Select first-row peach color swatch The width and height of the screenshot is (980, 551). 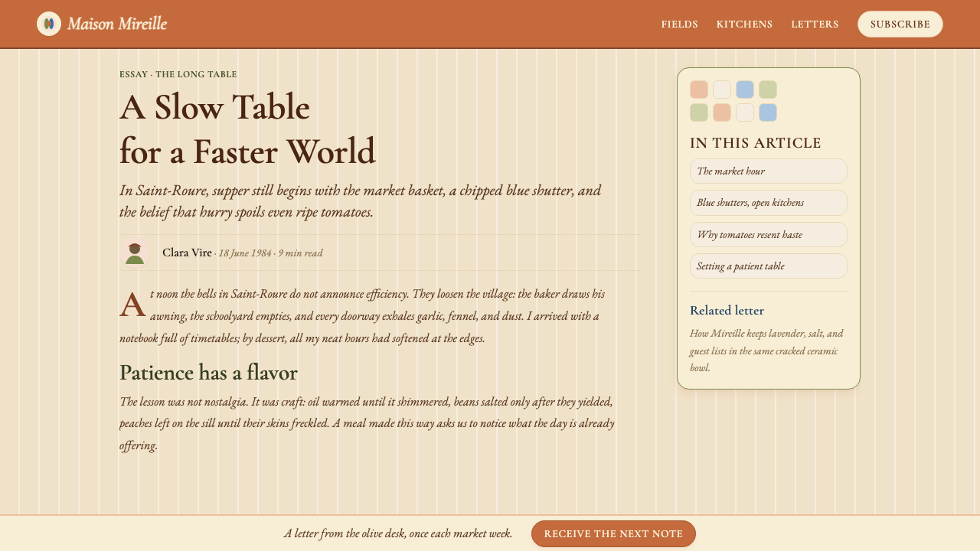[x=699, y=90]
